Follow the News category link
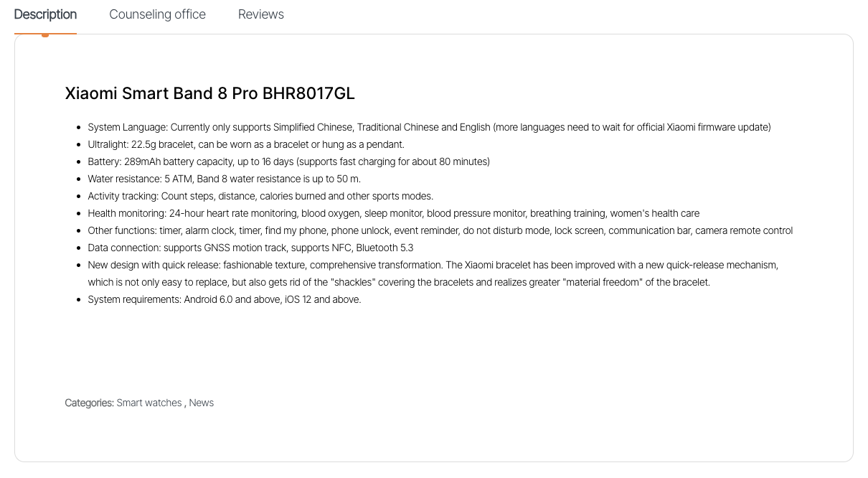868x478 pixels. pos(201,403)
